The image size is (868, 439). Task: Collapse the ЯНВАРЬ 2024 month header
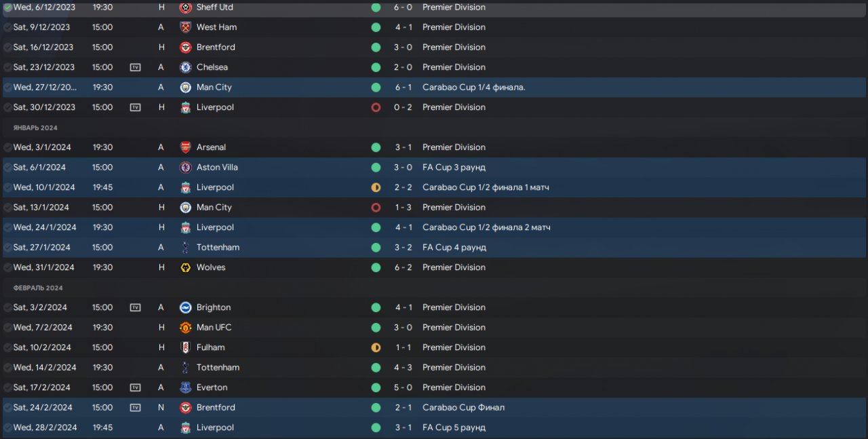pos(35,128)
